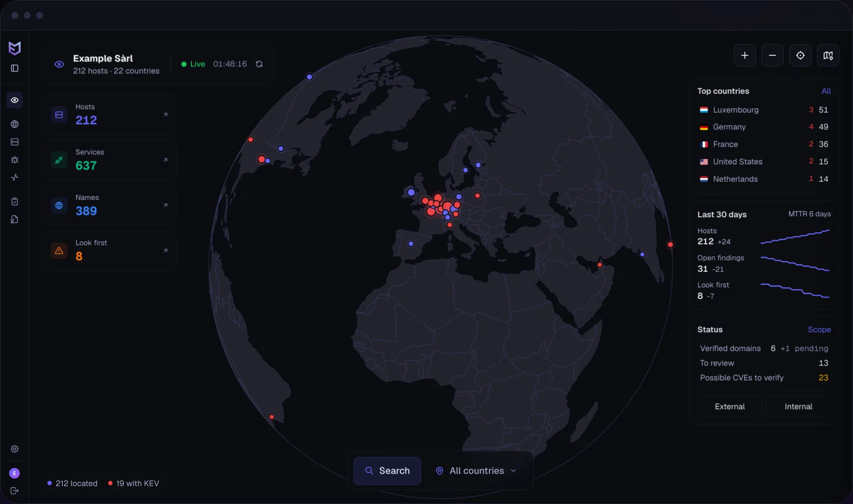Open the eye overview sidebar icon
Viewport: 853px width, 504px height.
[15, 100]
